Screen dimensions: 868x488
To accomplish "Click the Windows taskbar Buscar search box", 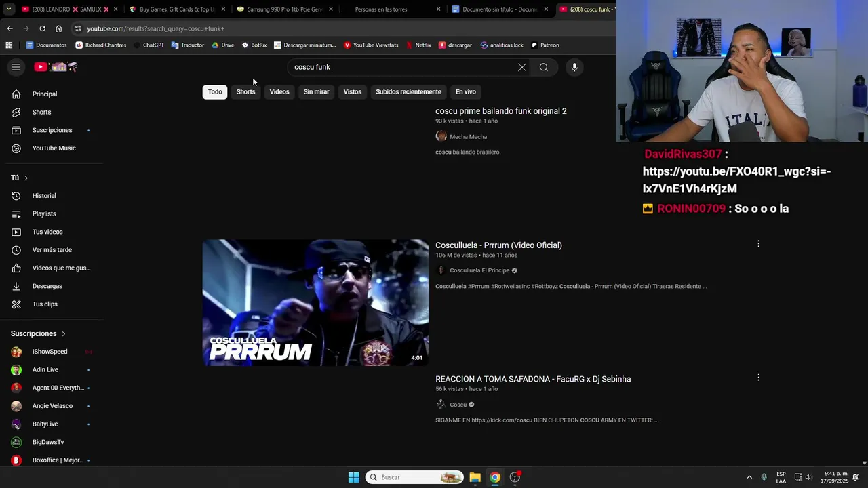I will coord(414,477).
